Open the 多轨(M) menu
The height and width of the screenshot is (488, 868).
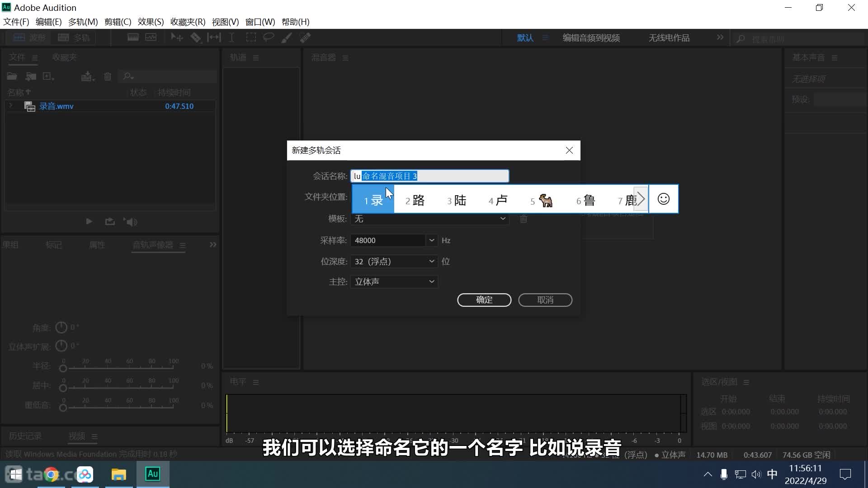83,22
